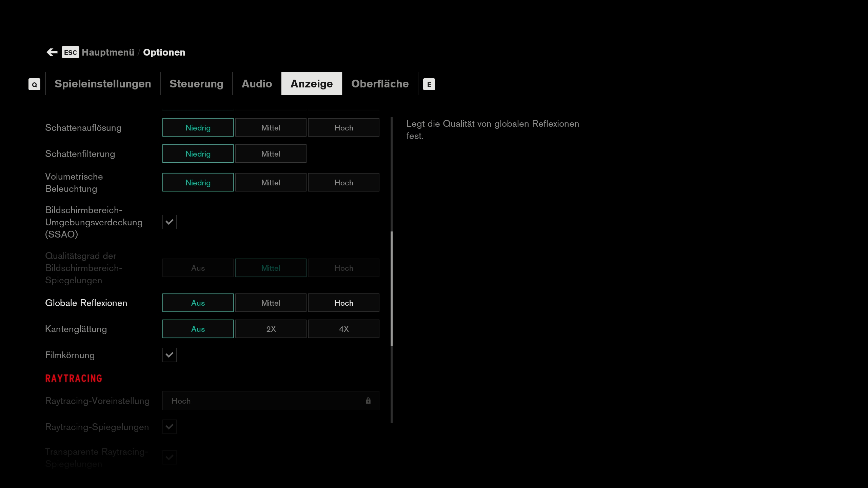Screen dimensions: 868x488
Task: Switch to the Audio tab
Action: [x=257, y=84]
